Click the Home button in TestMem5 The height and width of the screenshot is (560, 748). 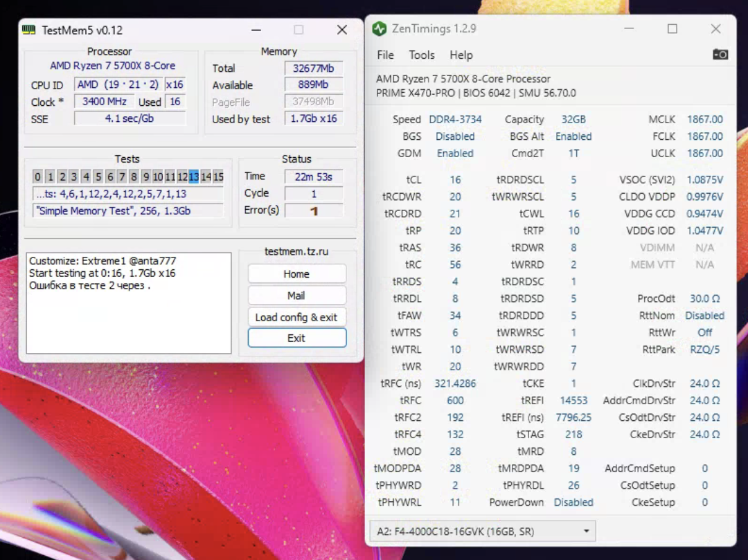point(296,274)
